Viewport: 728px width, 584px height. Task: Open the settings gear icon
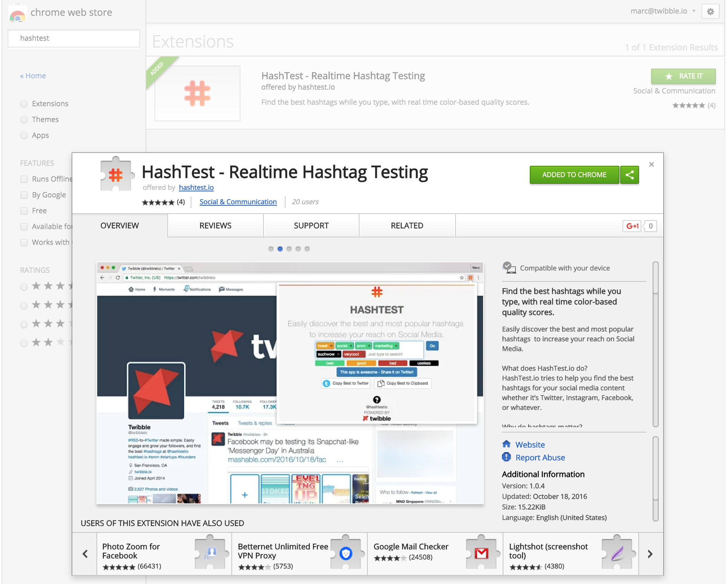coord(710,12)
